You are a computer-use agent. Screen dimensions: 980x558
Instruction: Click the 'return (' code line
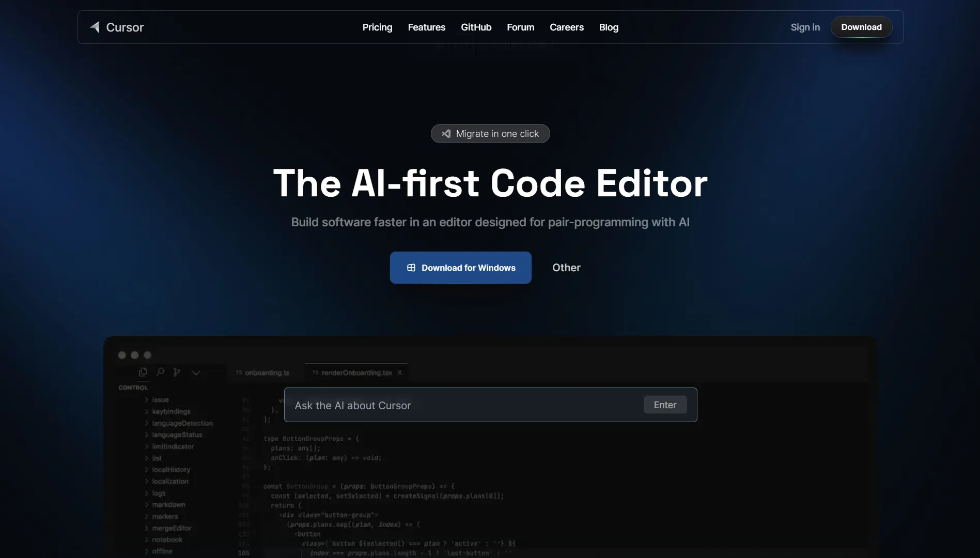coord(286,505)
